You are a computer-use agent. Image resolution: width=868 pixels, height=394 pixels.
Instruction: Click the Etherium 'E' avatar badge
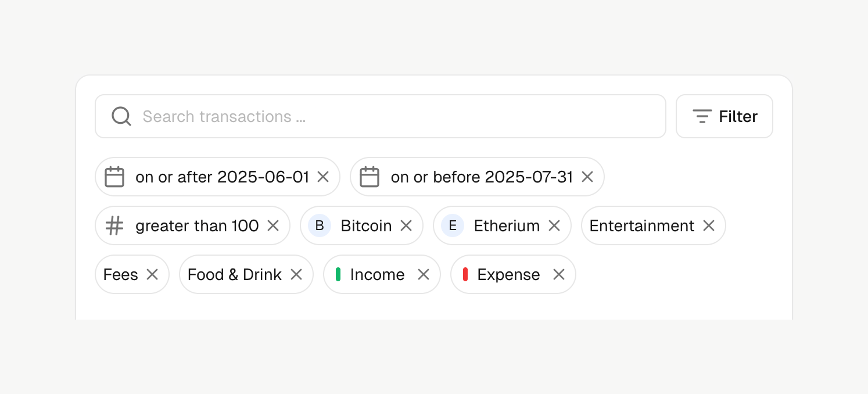click(x=453, y=225)
